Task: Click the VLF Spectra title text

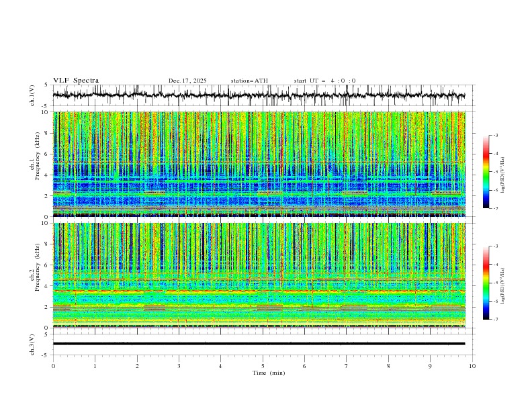Action: (76, 80)
